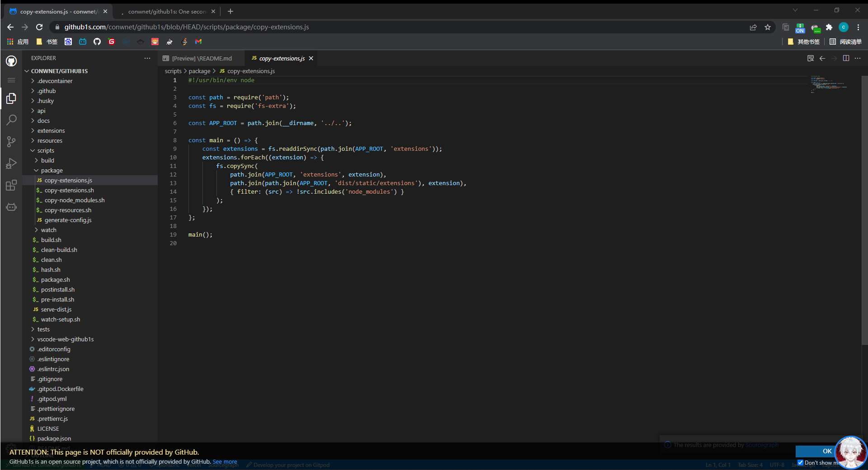Click the OK button in notification
Screen dimensions: 868x470
click(x=826, y=451)
